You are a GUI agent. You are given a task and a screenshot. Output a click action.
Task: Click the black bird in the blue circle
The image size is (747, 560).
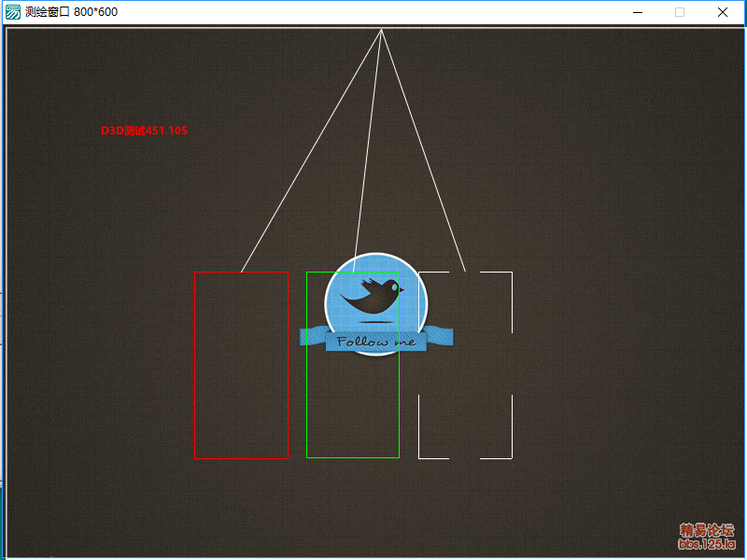(x=372, y=297)
